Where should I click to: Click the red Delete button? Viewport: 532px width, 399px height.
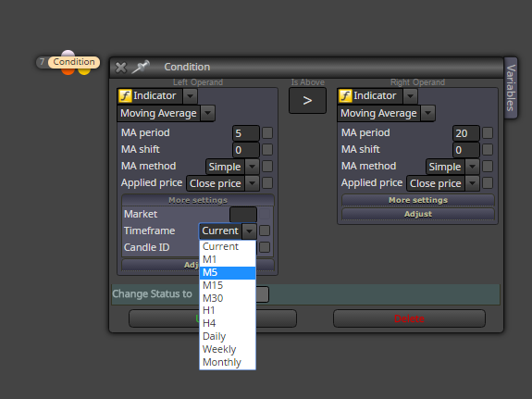click(x=409, y=318)
